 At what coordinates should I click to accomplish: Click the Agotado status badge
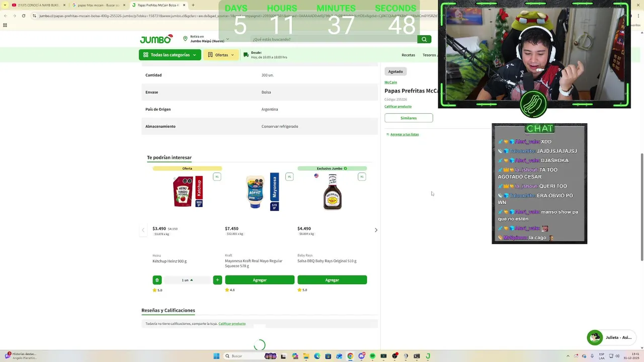pyautogui.click(x=395, y=71)
